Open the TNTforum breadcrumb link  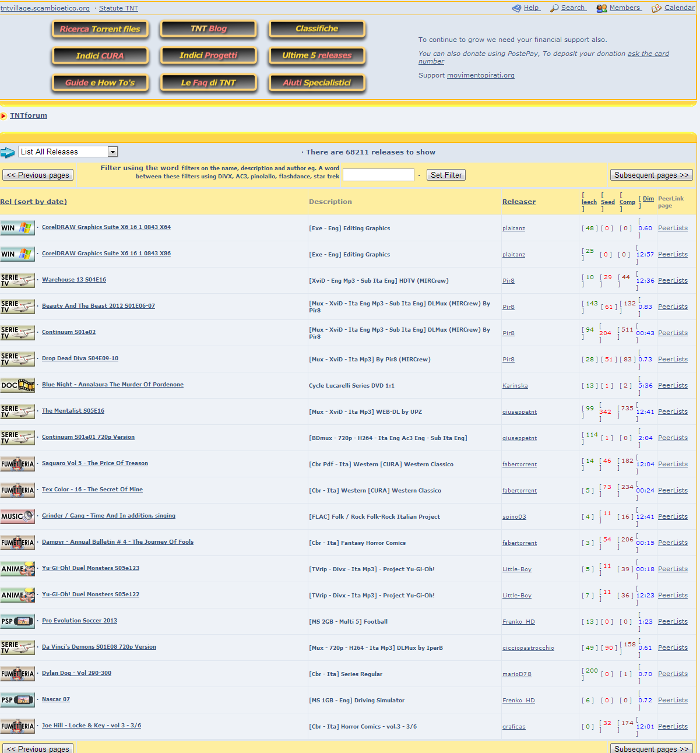[29, 115]
